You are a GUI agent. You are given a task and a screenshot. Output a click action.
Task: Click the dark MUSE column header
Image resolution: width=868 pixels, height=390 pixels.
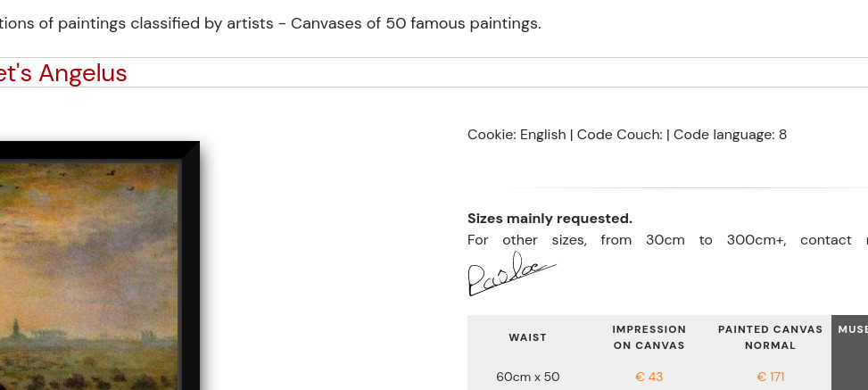click(x=852, y=329)
